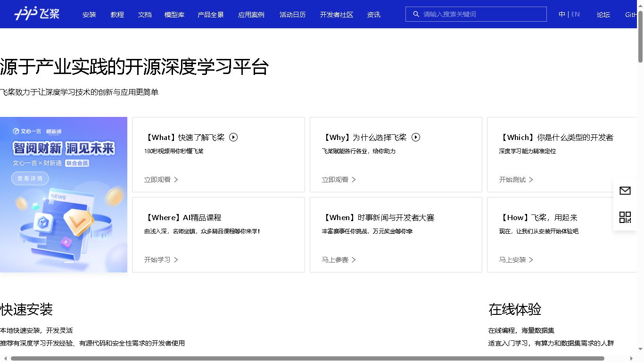Open the 模型库 navigation menu
The width and height of the screenshot is (644, 362).
[x=174, y=15]
